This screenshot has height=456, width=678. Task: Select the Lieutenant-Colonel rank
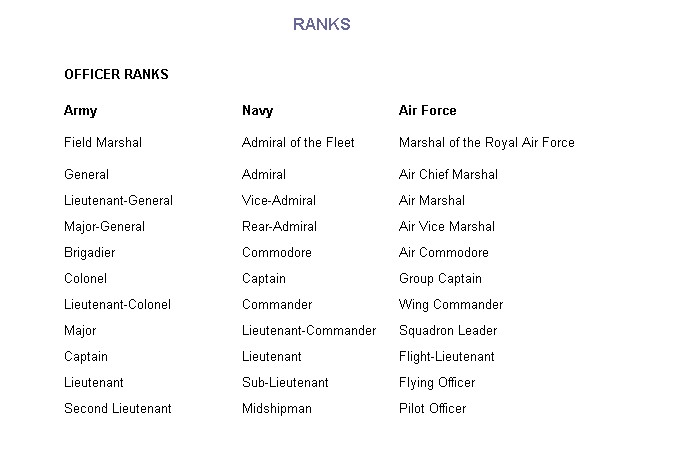pos(117,305)
